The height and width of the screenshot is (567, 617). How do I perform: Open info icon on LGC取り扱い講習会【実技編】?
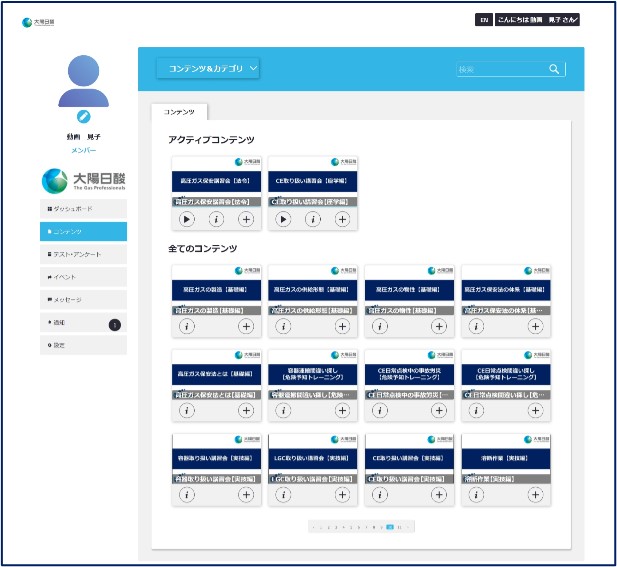click(283, 494)
